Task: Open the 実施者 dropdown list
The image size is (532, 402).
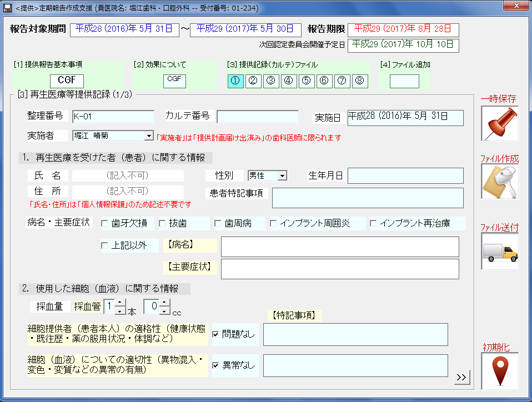Action: click(148, 135)
